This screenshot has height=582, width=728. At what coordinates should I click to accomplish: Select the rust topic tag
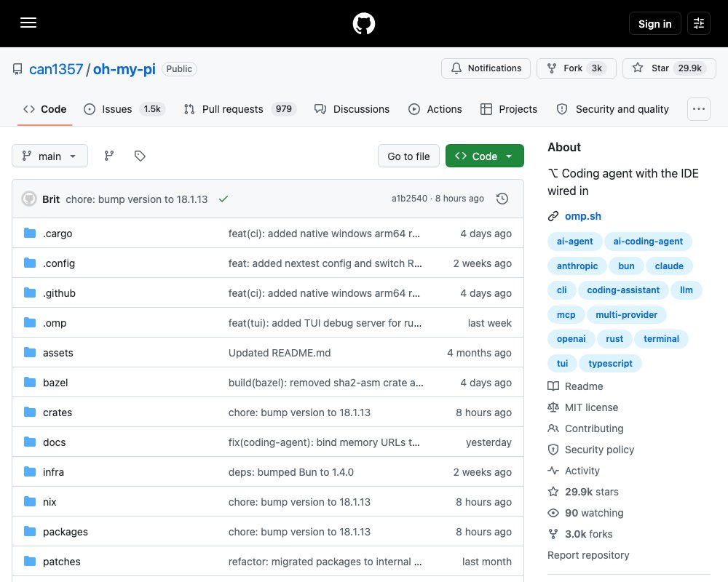614,339
